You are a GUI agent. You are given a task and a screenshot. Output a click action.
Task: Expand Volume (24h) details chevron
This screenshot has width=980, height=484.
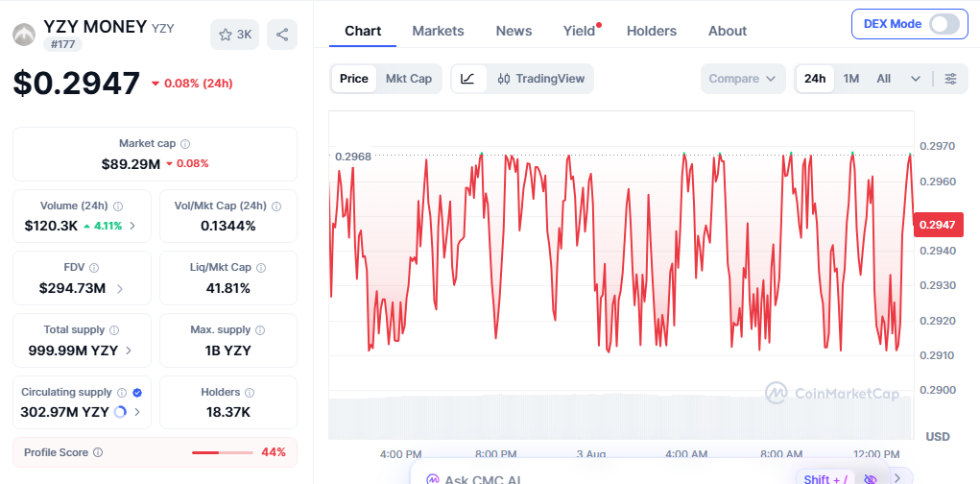[x=132, y=226]
